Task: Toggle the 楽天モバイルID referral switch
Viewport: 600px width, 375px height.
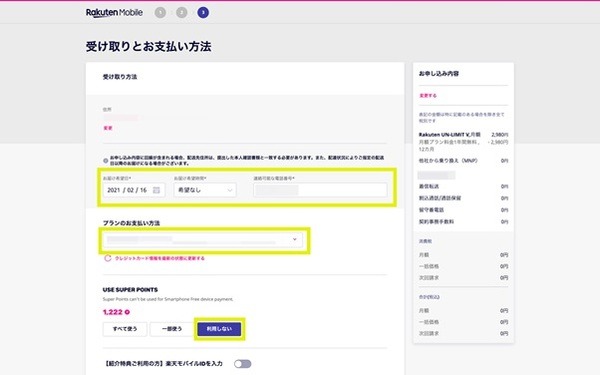Action: tap(243, 364)
